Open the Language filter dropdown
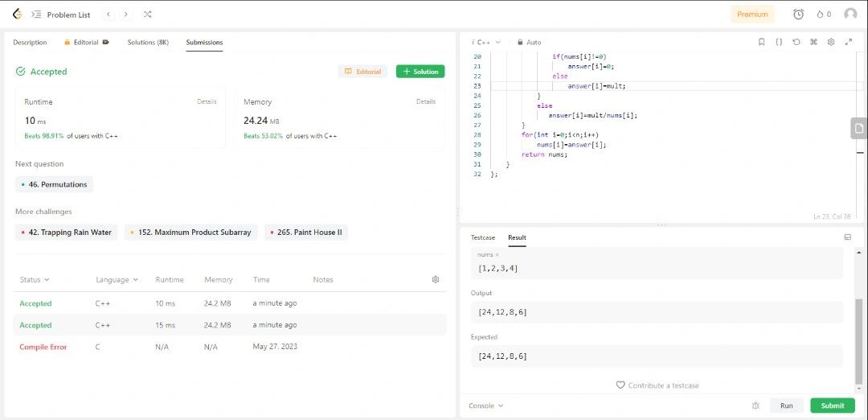This screenshot has height=420, width=868. [117, 280]
